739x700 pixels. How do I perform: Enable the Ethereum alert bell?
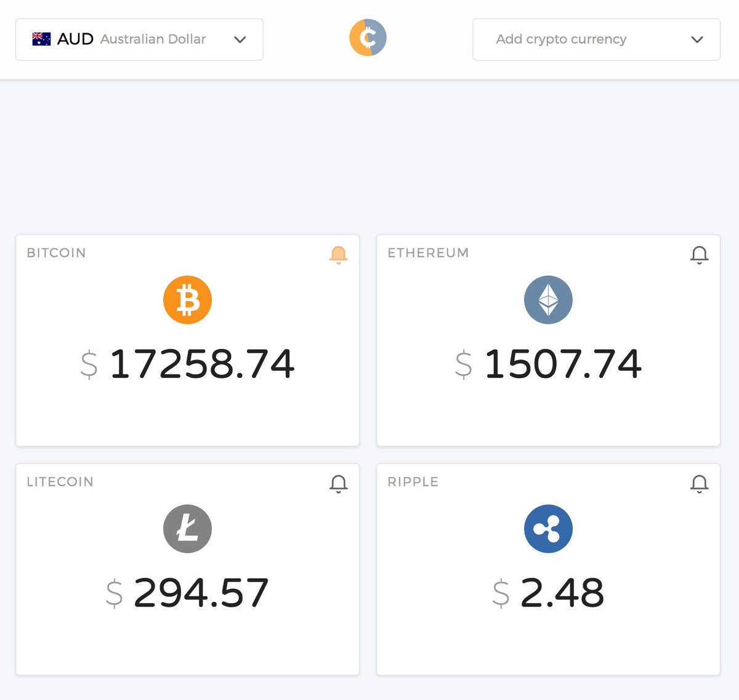[699, 254]
